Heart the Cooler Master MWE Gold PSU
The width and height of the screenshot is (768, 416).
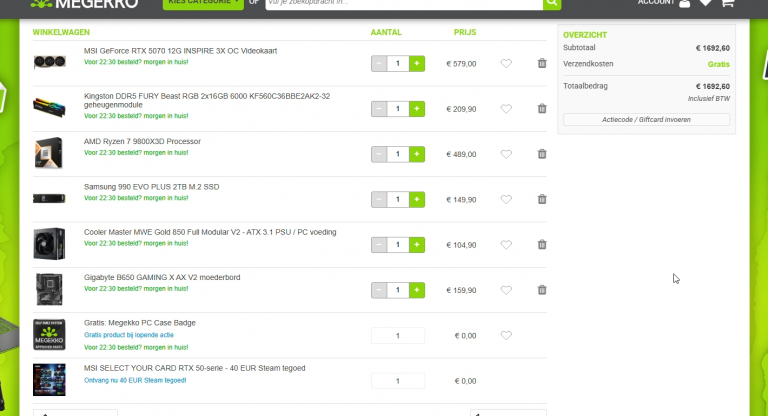pos(506,245)
